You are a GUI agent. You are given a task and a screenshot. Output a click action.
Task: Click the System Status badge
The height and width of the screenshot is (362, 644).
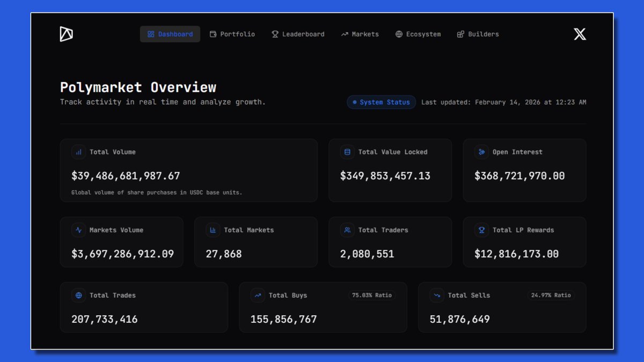pos(381,102)
